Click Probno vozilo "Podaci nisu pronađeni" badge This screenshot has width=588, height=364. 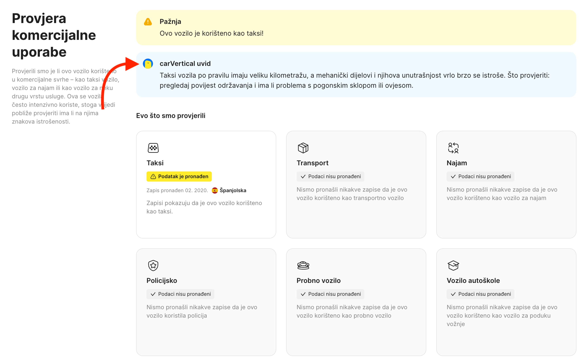click(330, 294)
